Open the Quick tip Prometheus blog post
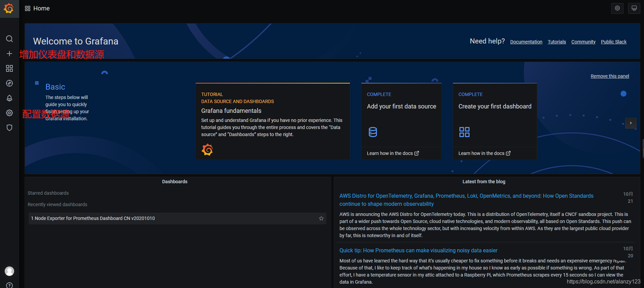 tap(418, 250)
